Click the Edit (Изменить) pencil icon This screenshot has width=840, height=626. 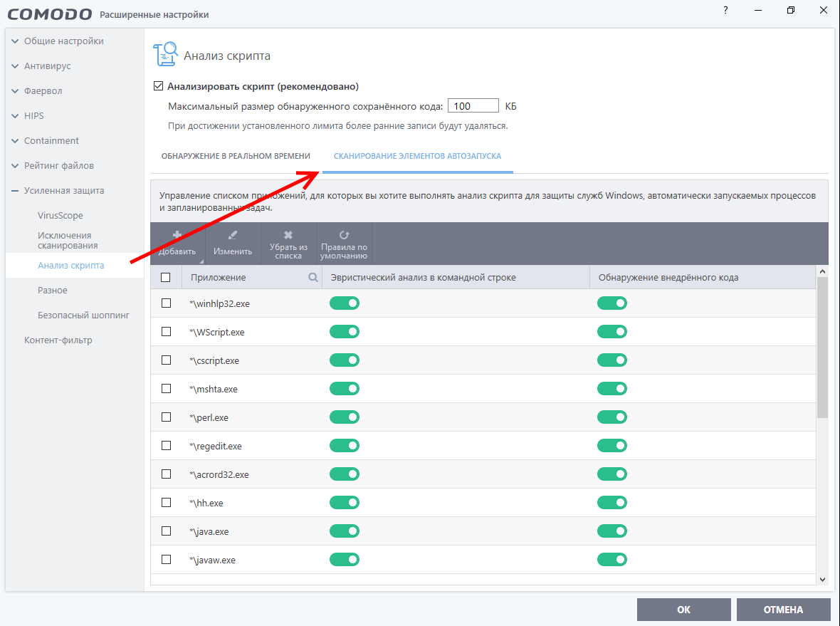233,235
